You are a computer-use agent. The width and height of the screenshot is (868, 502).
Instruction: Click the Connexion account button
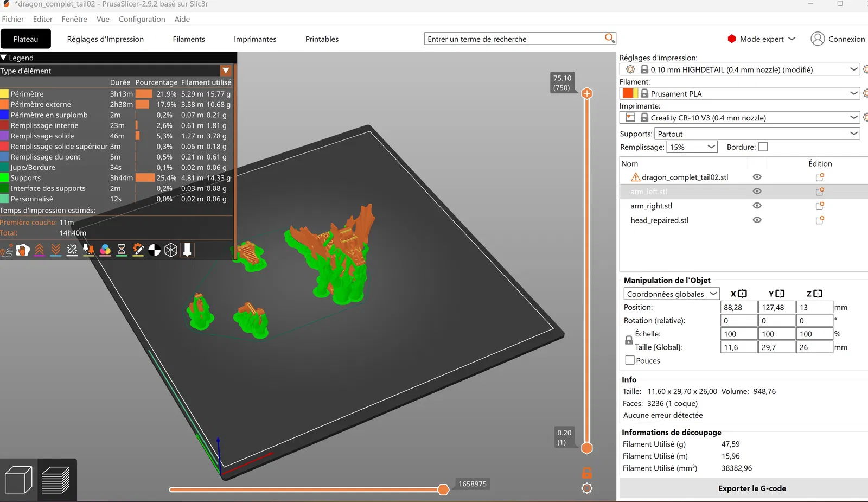pyautogui.click(x=838, y=39)
